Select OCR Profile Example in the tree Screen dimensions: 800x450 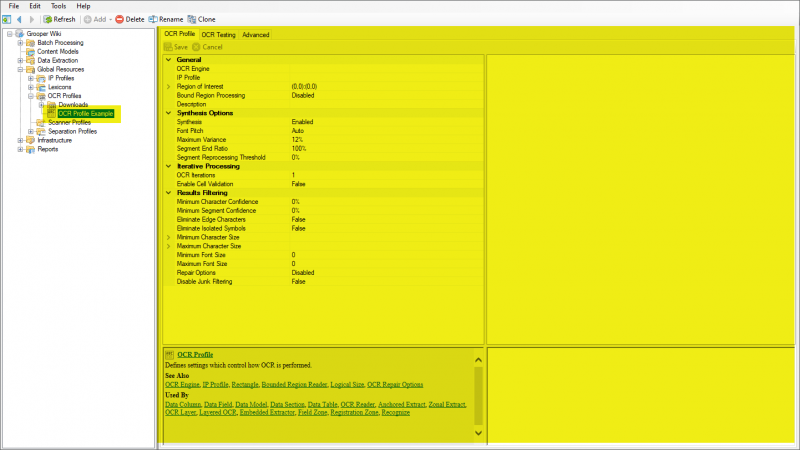pos(86,113)
